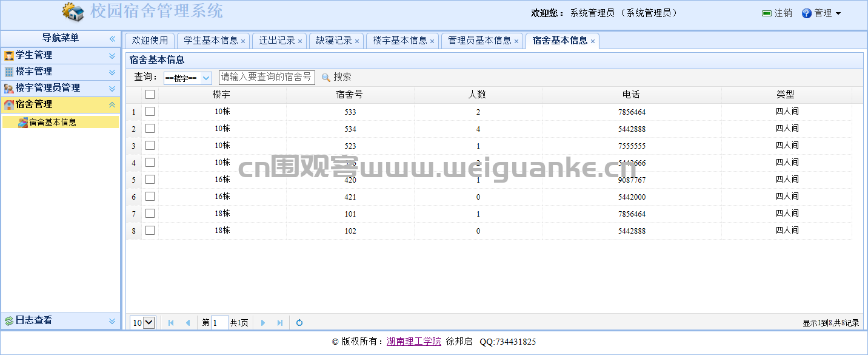The width and height of the screenshot is (868, 355).
Task: Click the 楼宇管理 building icon
Action: 9,72
